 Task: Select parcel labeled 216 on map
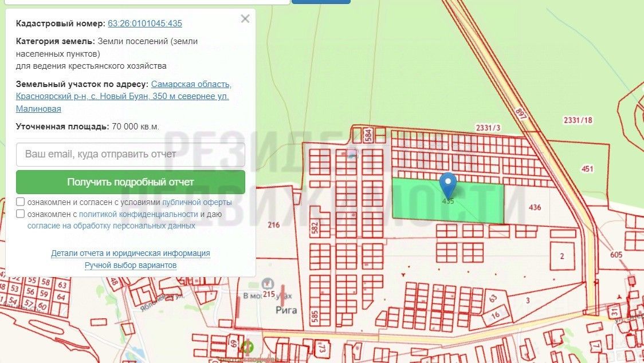click(273, 224)
